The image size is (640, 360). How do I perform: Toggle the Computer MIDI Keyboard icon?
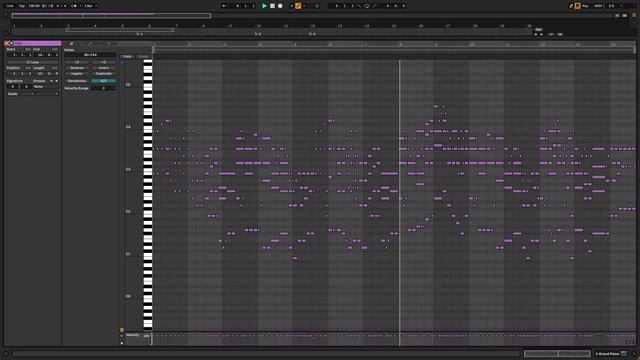tap(578, 6)
